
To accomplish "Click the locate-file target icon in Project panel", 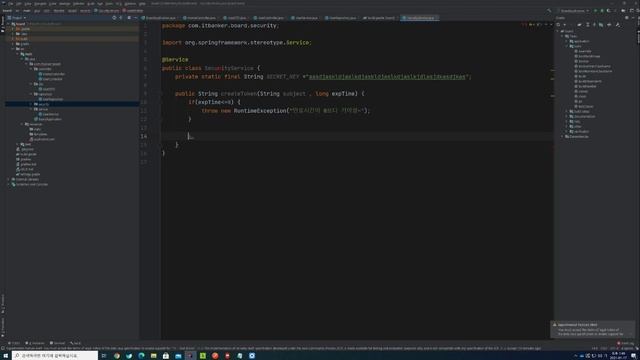I will (x=114, y=18).
